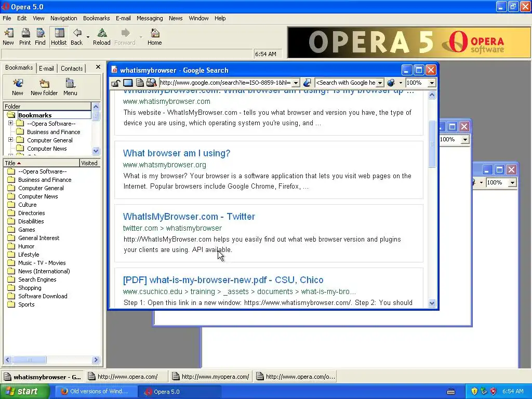Select Computer News in folder tree

[47, 149]
